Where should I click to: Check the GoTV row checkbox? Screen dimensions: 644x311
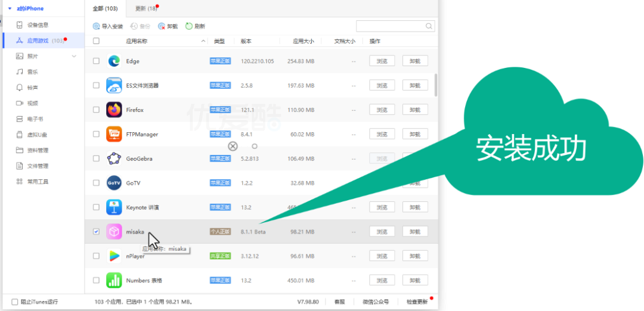pos(96,183)
